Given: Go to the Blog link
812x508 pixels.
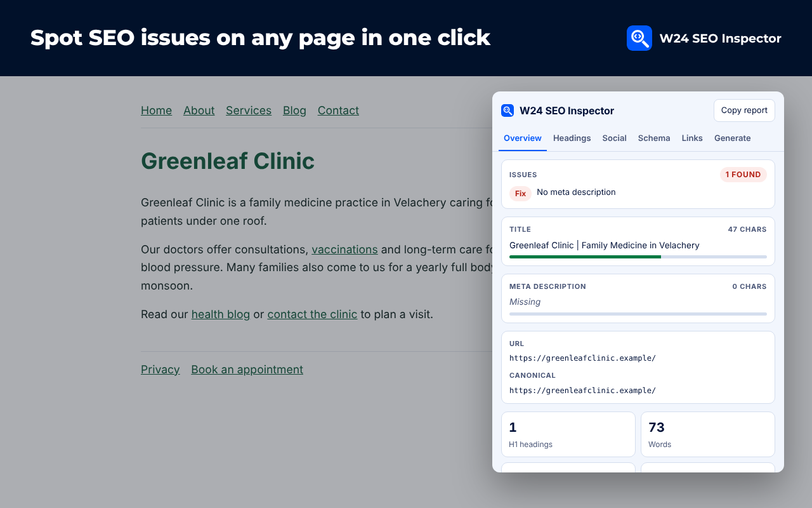Looking at the screenshot, I should 294,110.
